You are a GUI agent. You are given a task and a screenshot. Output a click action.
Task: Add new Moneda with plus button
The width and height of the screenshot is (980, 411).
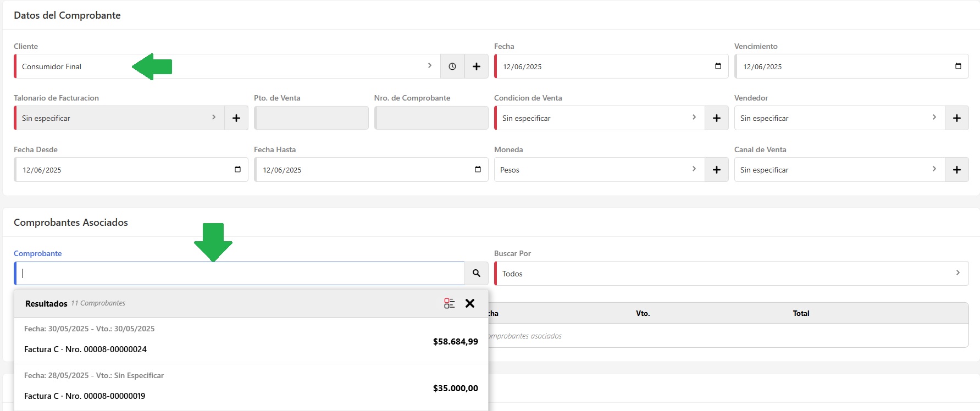click(x=717, y=170)
